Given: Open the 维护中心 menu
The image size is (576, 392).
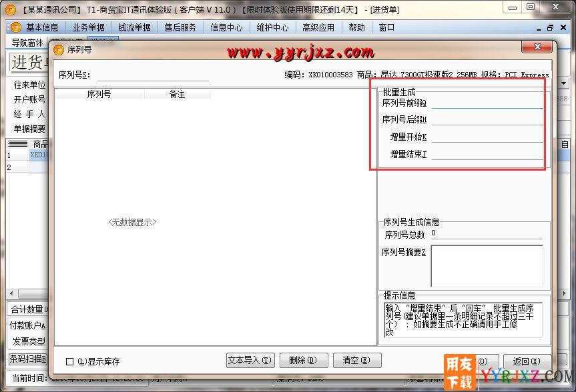Looking at the screenshot, I should [272, 27].
